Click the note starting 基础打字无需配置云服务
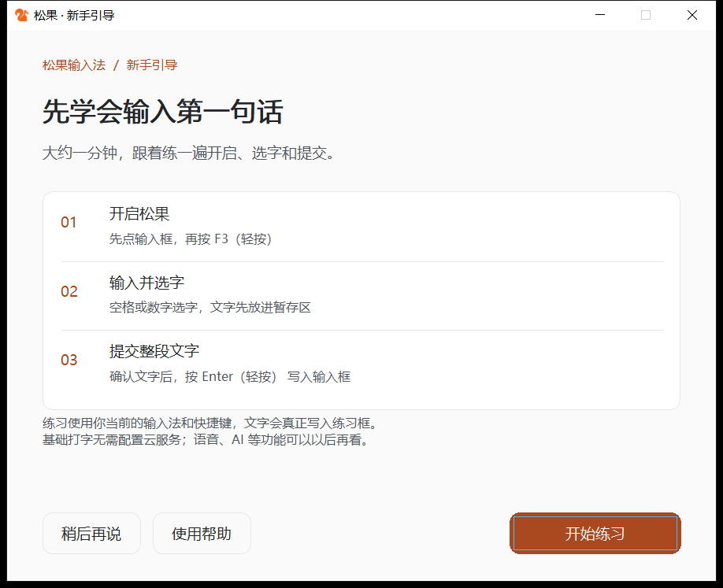This screenshot has width=723, height=588. tap(206, 439)
